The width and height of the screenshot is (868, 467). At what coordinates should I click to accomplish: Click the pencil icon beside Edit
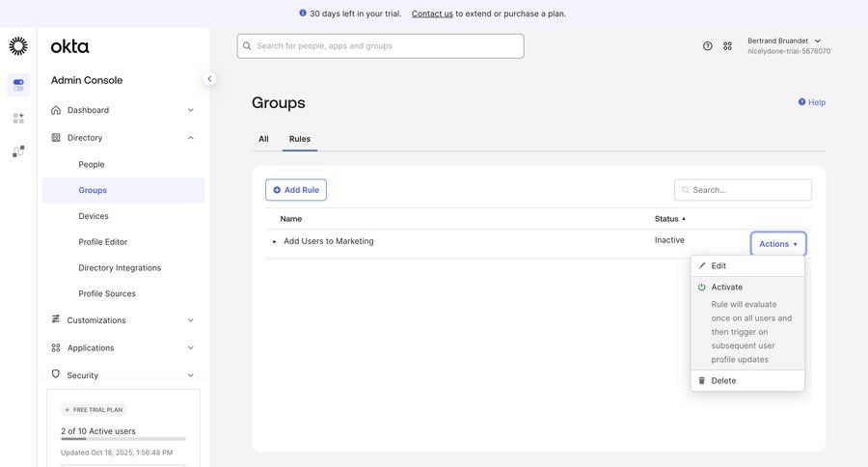click(x=702, y=265)
